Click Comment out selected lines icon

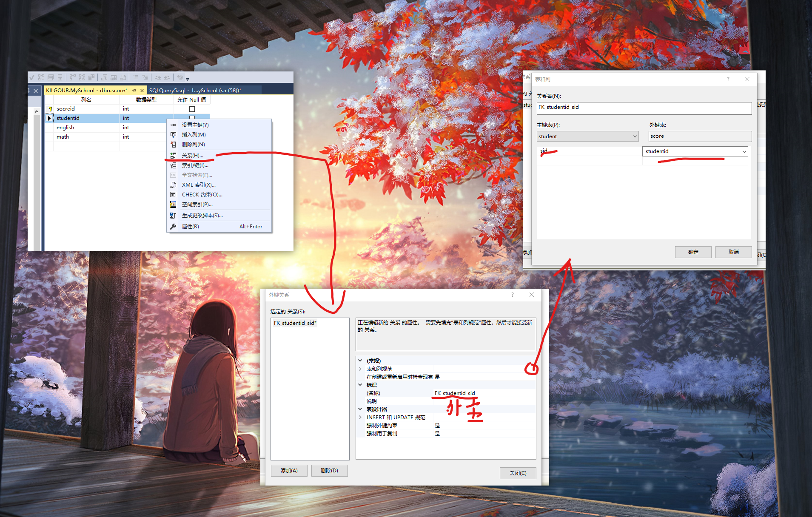(136, 77)
